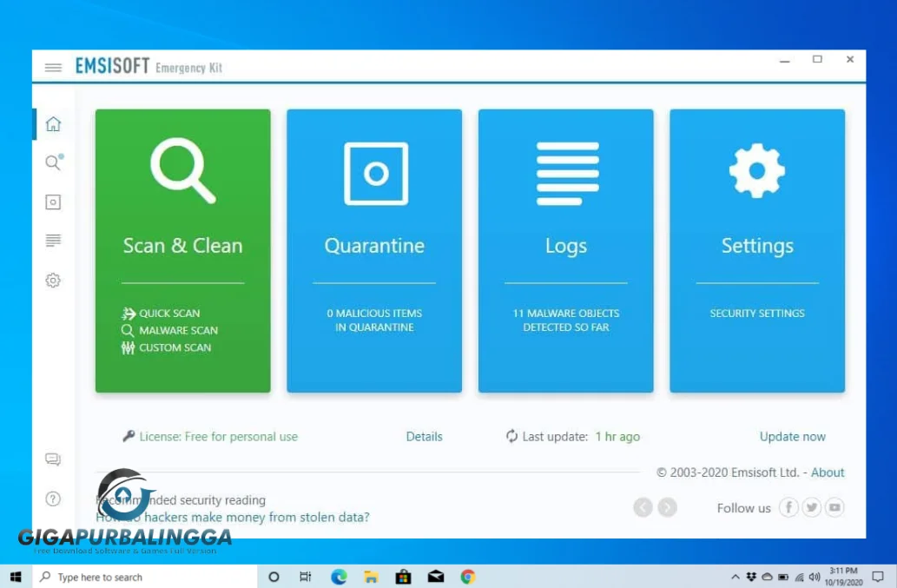Image resolution: width=897 pixels, height=588 pixels.
Task: Open help via the question mark icon
Action: tap(53, 499)
